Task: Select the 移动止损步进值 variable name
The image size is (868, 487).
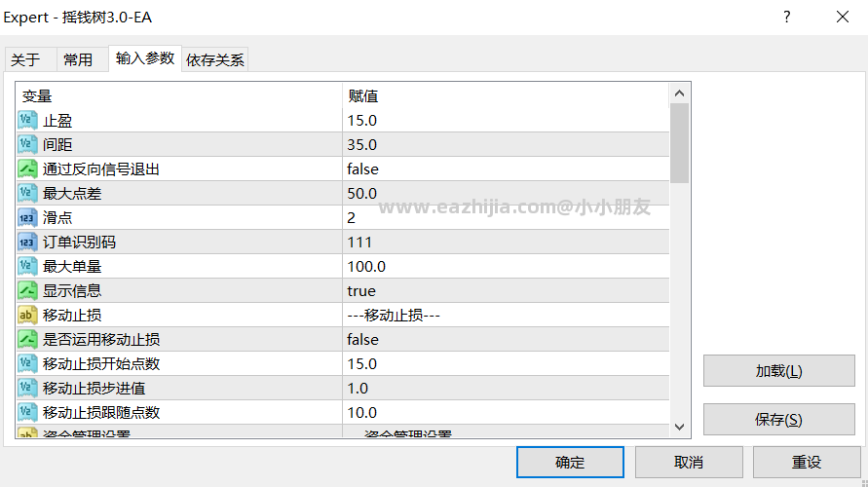Action: [x=94, y=389]
